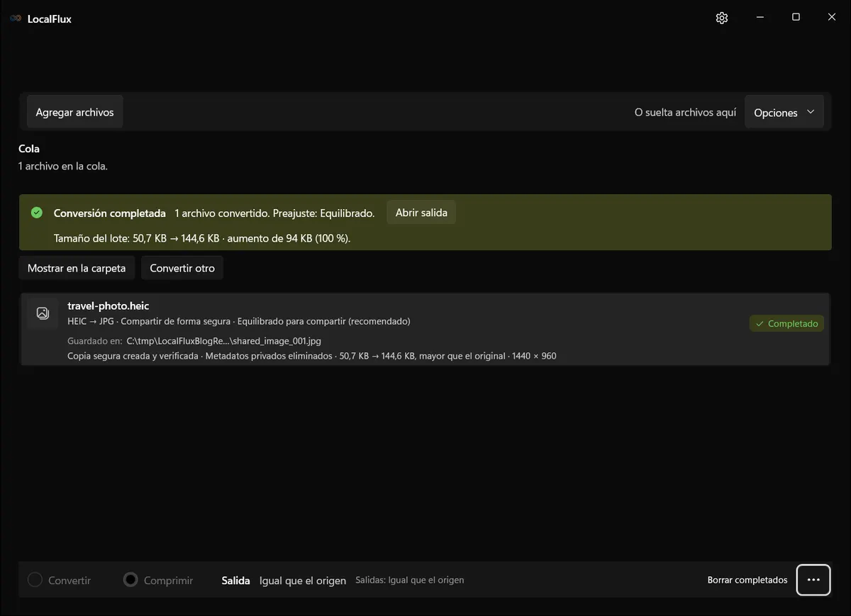The width and height of the screenshot is (851, 616).
Task: Click Borrar completados
Action: 747,580
